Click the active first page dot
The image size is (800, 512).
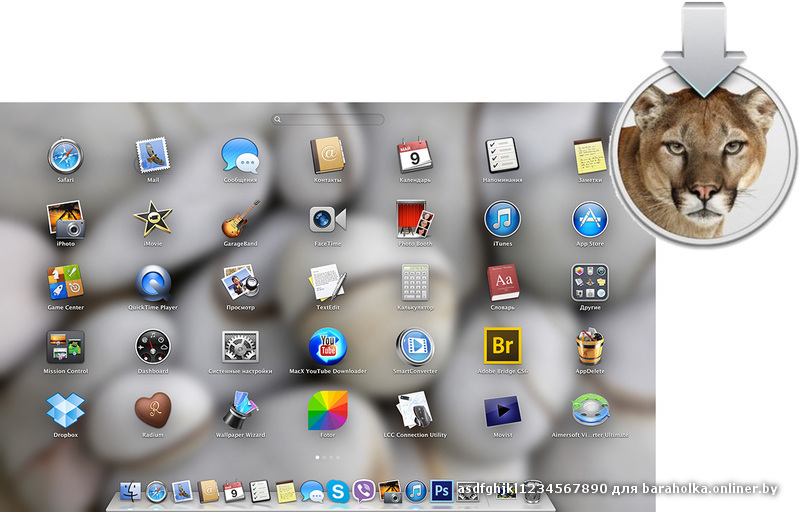click(x=317, y=457)
